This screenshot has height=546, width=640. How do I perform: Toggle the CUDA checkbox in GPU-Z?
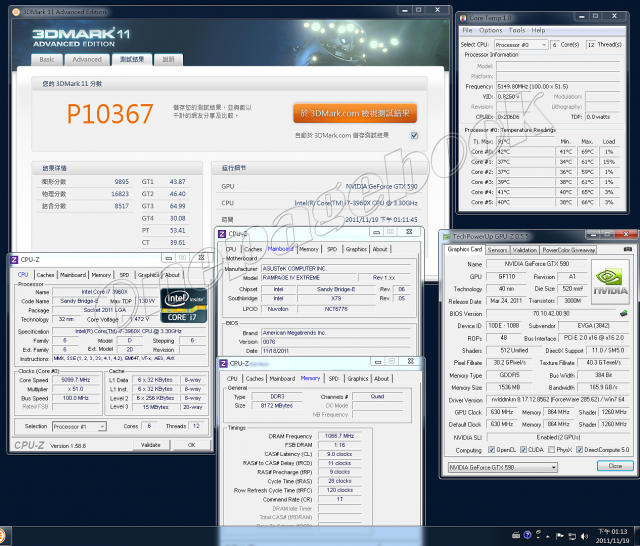tap(523, 450)
